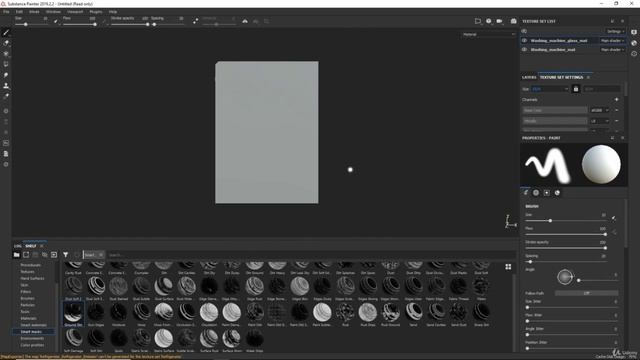Open Metallic channel format dropdown

point(600,121)
